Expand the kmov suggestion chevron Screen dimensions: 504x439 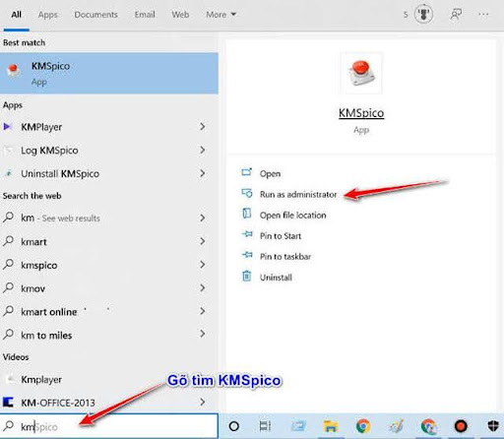tap(203, 287)
